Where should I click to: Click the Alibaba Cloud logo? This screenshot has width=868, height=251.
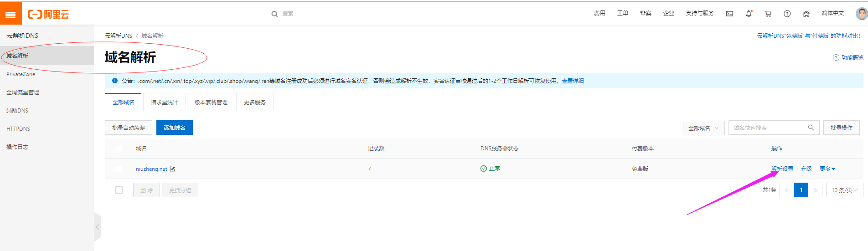pyautogui.click(x=48, y=14)
